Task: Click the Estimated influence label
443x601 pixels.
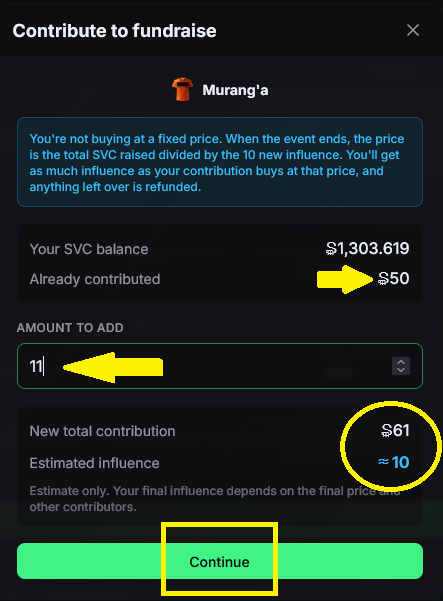Action: coord(94,463)
